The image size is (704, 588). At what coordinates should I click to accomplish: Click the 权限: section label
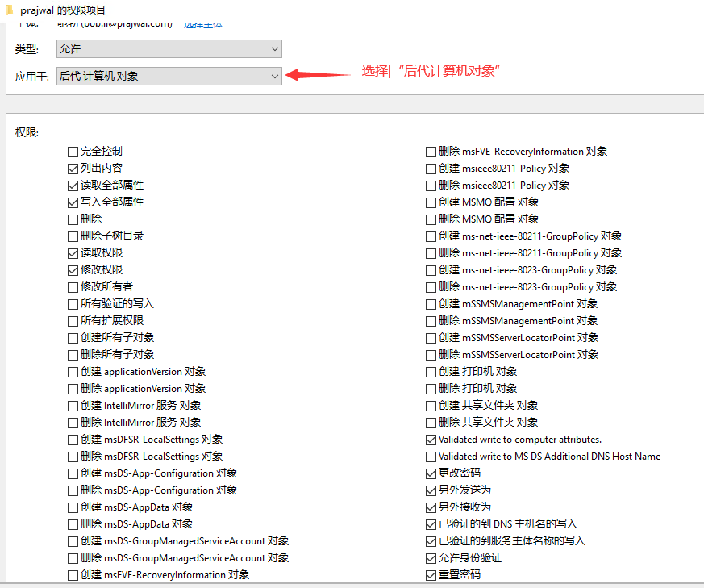click(x=27, y=132)
